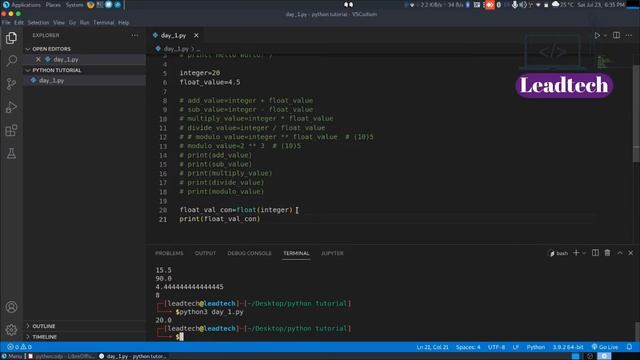Open the new terminal launch profile dropdown
640x360 pixels.
584,253
